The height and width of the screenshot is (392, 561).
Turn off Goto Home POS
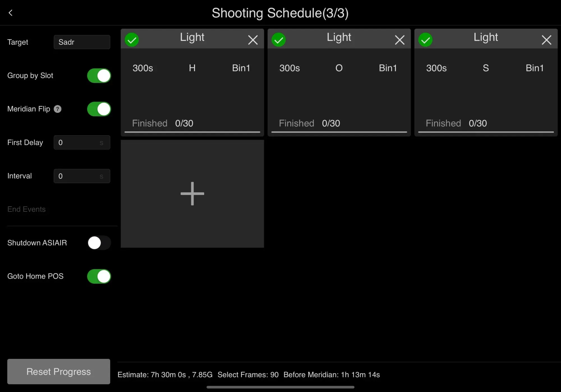pos(99,276)
